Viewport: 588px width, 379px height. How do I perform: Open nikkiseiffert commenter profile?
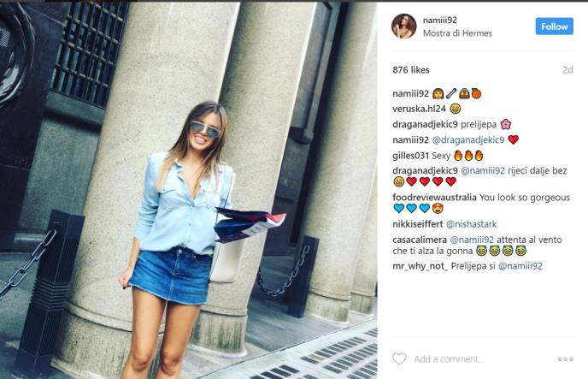click(418, 224)
